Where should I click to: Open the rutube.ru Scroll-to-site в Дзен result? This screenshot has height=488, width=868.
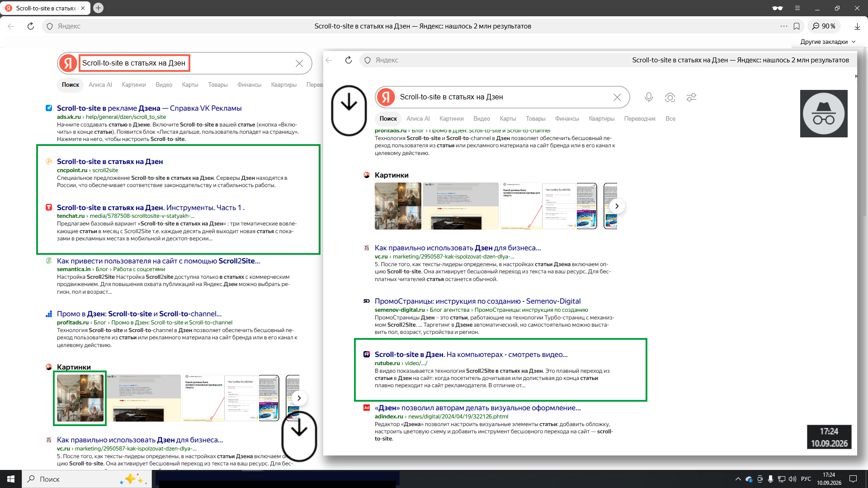pos(471,354)
